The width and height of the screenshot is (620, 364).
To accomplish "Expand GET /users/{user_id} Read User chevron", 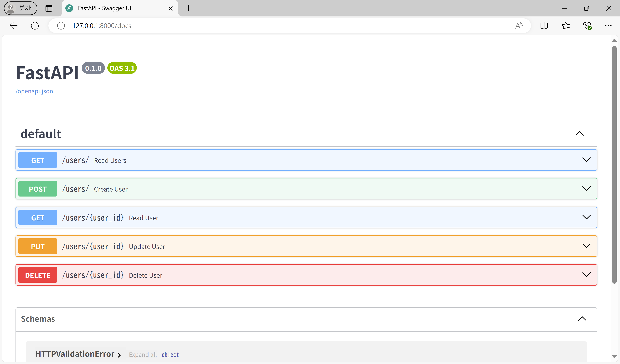I will pos(587,217).
